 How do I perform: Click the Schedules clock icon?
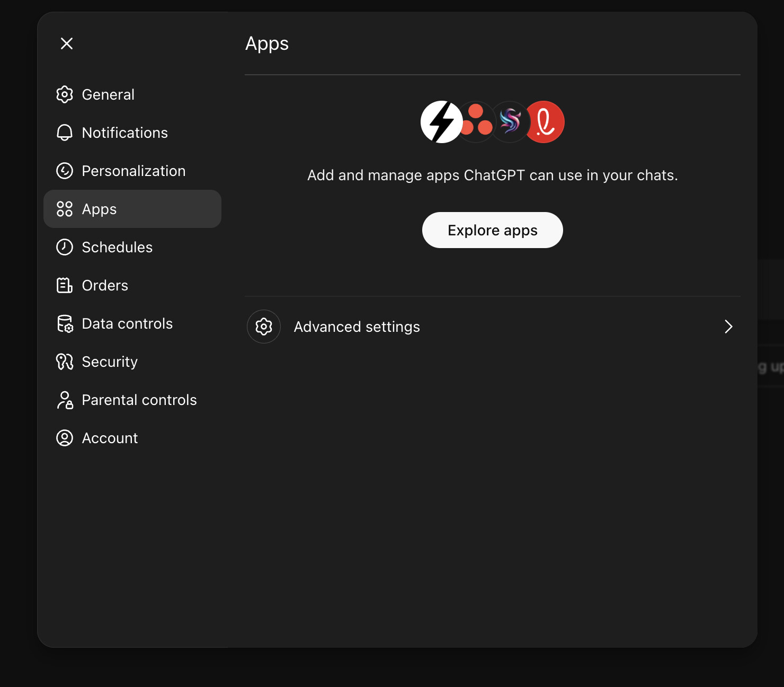(x=65, y=247)
